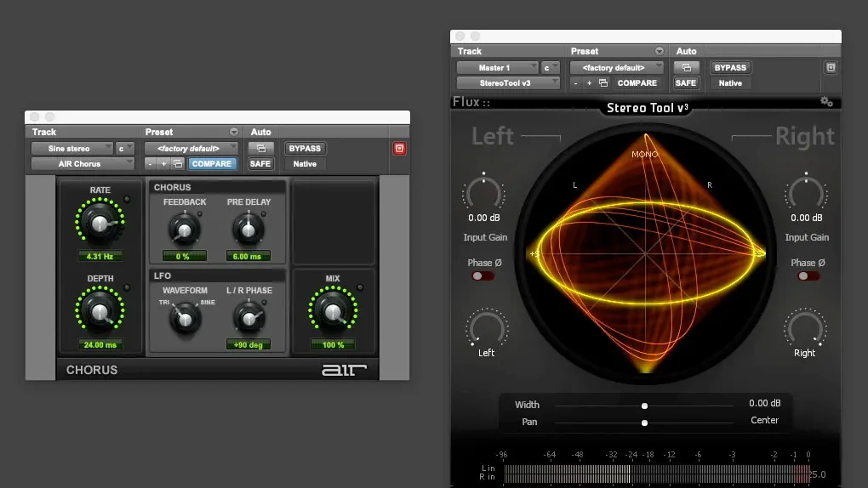Screen dimensions: 868x488
Task: Toggle COMPARE in the AIR Chorus window
Action: (x=212, y=164)
